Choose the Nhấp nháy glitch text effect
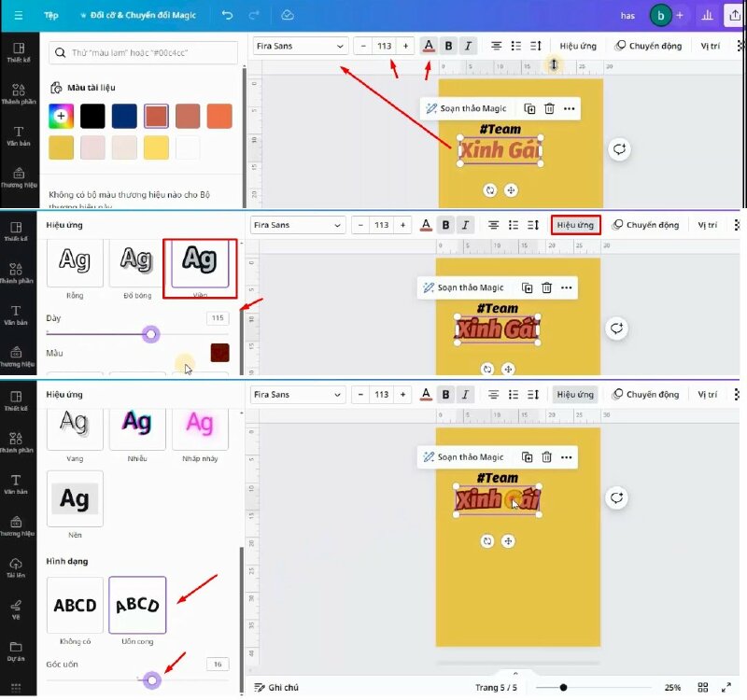The height and width of the screenshot is (700, 747). pyautogui.click(x=199, y=428)
